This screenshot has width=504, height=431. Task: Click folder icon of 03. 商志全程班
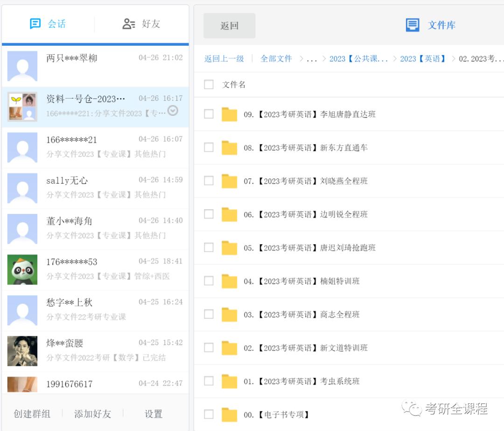(229, 315)
